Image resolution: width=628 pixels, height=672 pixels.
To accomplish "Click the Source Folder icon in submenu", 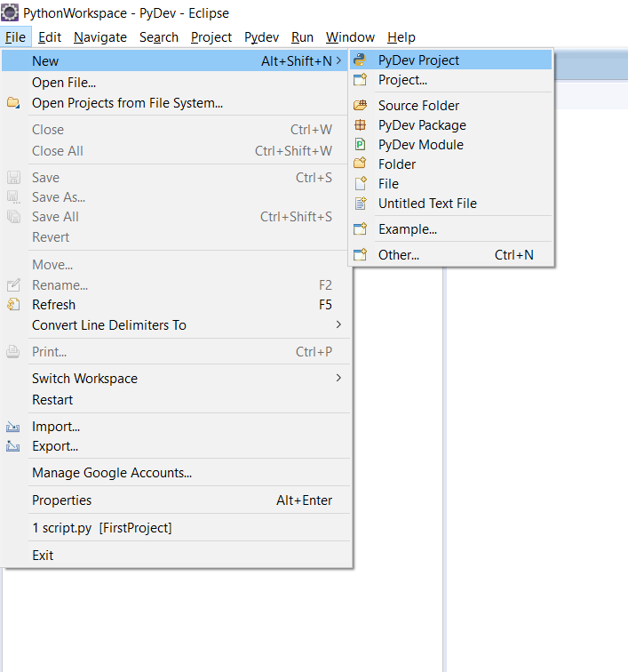I will point(360,106).
